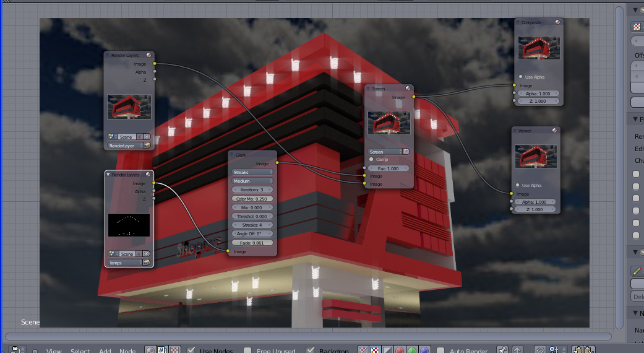Viewport: 644px width, 353px height.
Task: Open the Select menu
Action: tap(80, 351)
